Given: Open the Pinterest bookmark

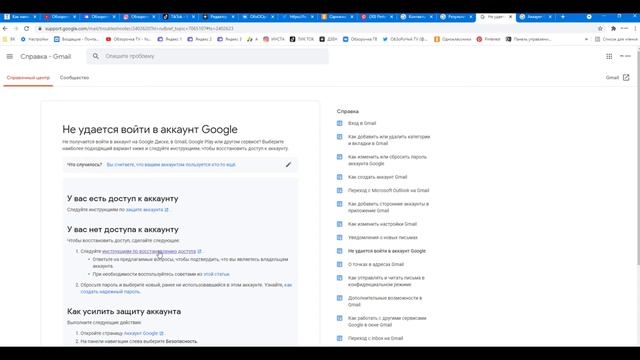Looking at the screenshot, I should [x=488, y=39].
